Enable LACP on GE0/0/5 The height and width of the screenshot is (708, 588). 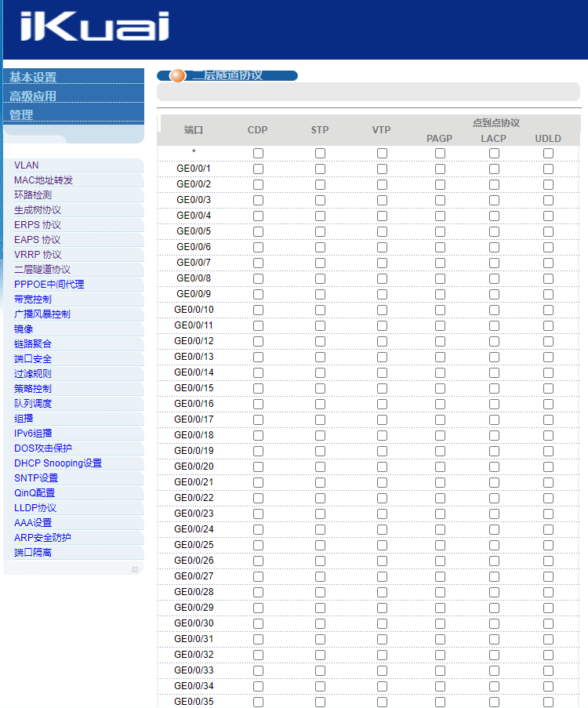[x=495, y=231]
